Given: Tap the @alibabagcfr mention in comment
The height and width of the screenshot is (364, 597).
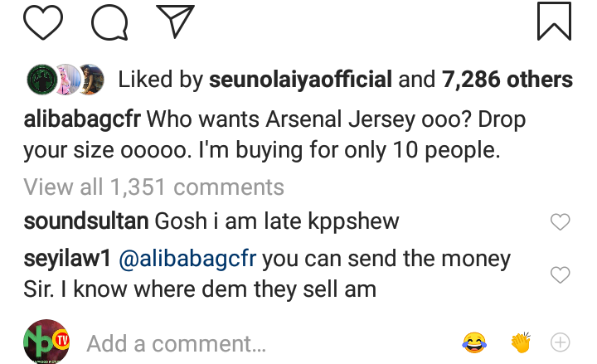Looking at the screenshot, I should tap(190, 260).
